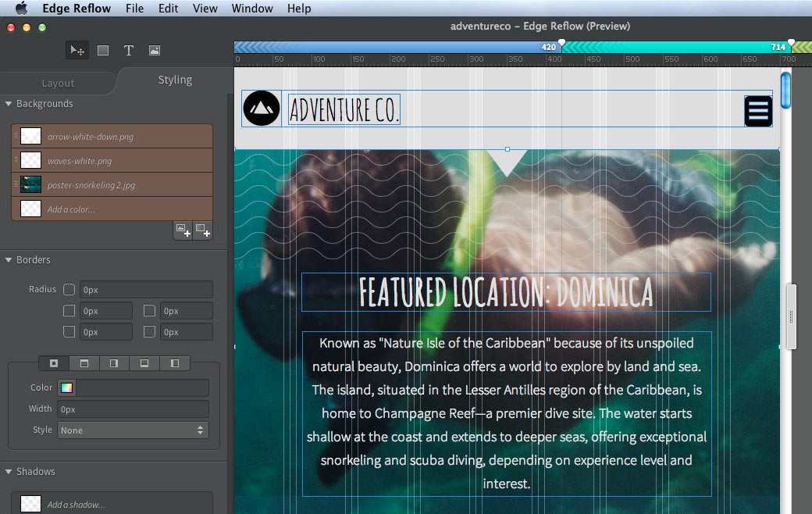Enable uniform border radius checkbox
The width and height of the screenshot is (812, 514).
click(69, 289)
